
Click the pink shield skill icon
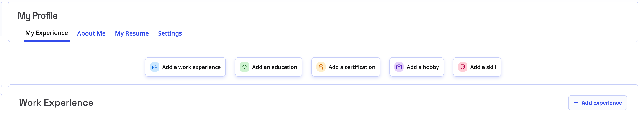coord(462,67)
